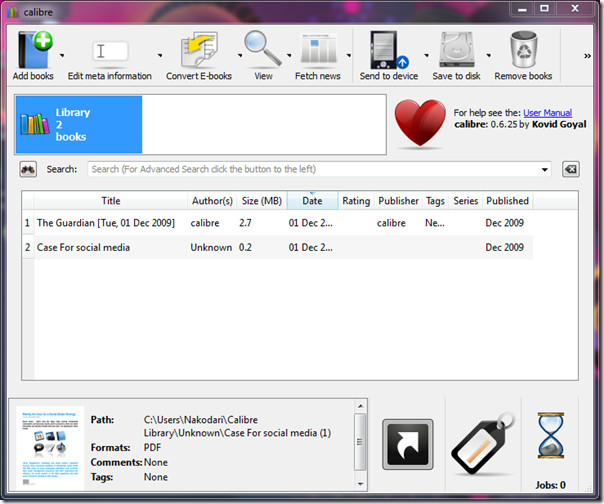
Task: Expand the View dropdown arrow
Action: 289,55
